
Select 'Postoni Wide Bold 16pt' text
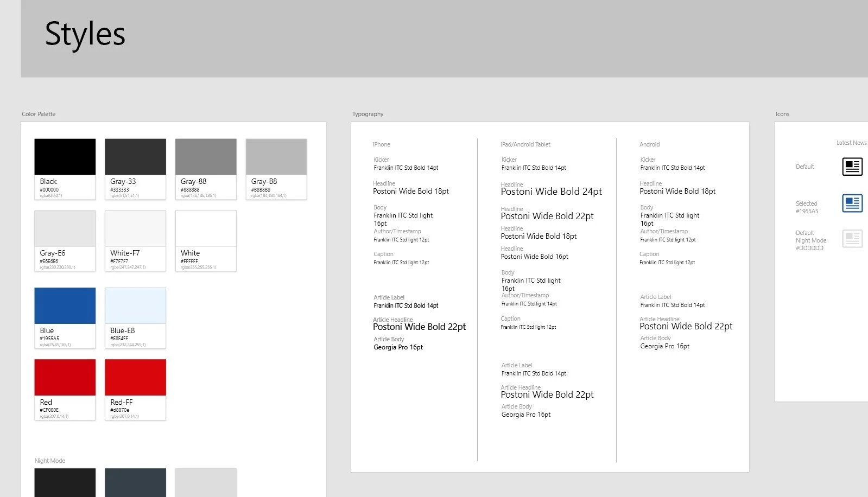coord(535,257)
